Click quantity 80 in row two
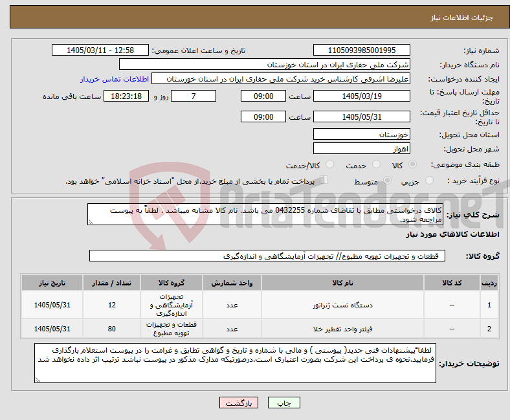Screen dimensions: 510x420 coord(111,329)
